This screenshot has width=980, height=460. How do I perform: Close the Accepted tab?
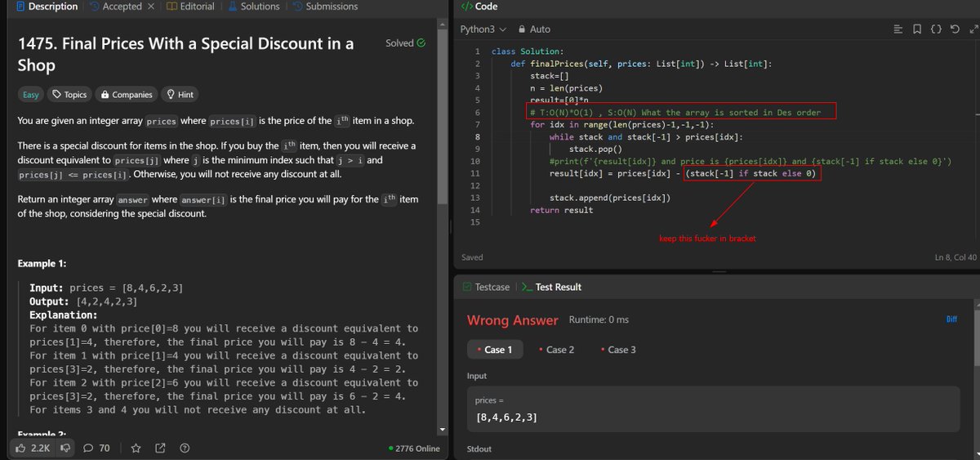(x=151, y=7)
